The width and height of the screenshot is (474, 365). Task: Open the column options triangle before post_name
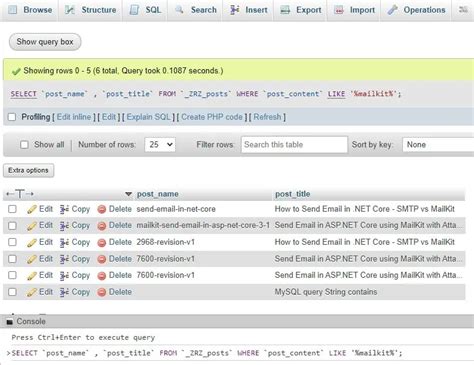coord(128,194)
